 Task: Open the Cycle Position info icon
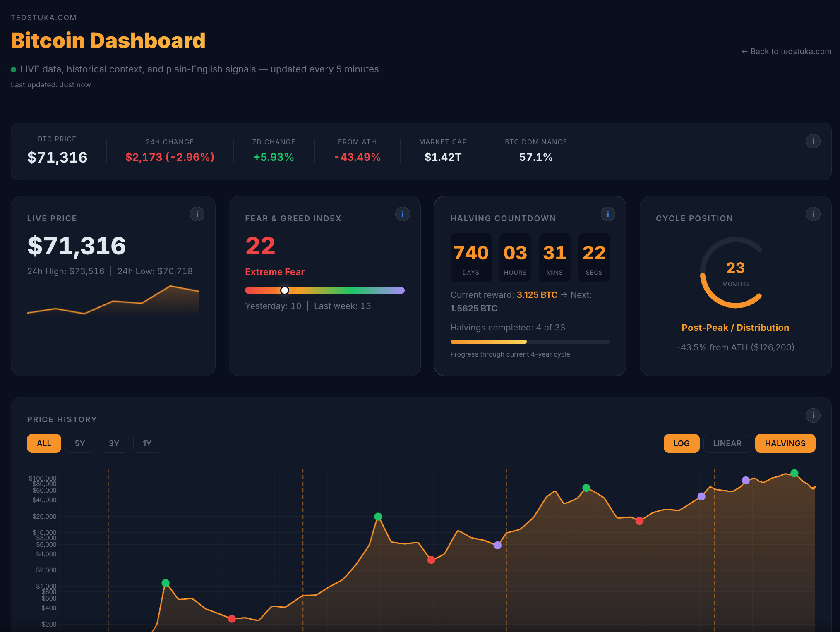pyautogui.click(x=812, y=214)
